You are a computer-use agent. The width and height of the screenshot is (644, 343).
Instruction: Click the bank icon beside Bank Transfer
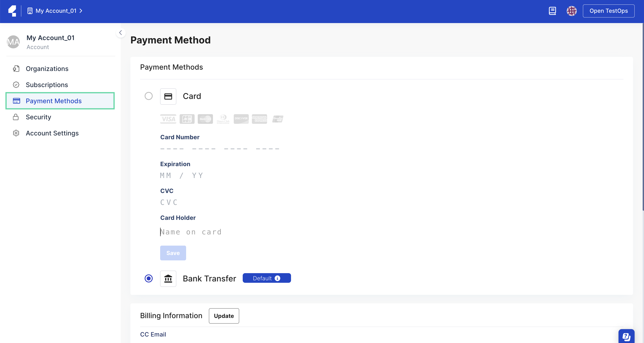pyautogui.click(x=168, y=279)
